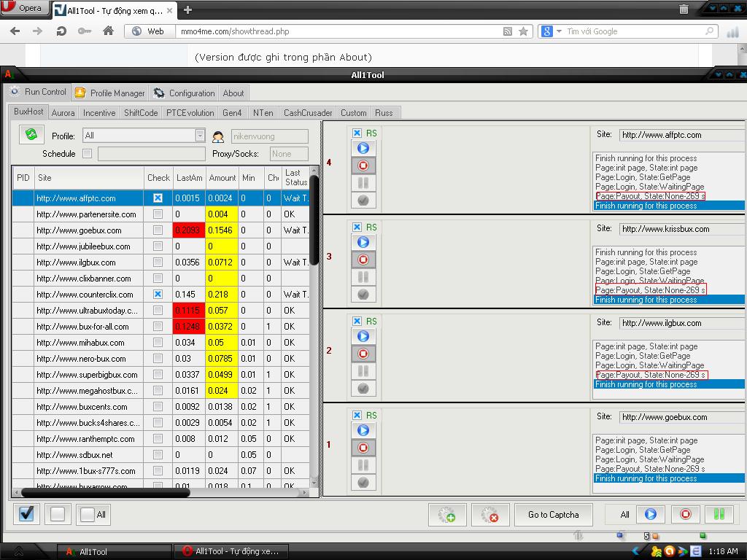Stop process 2 with its red stop button

point(363,354)
